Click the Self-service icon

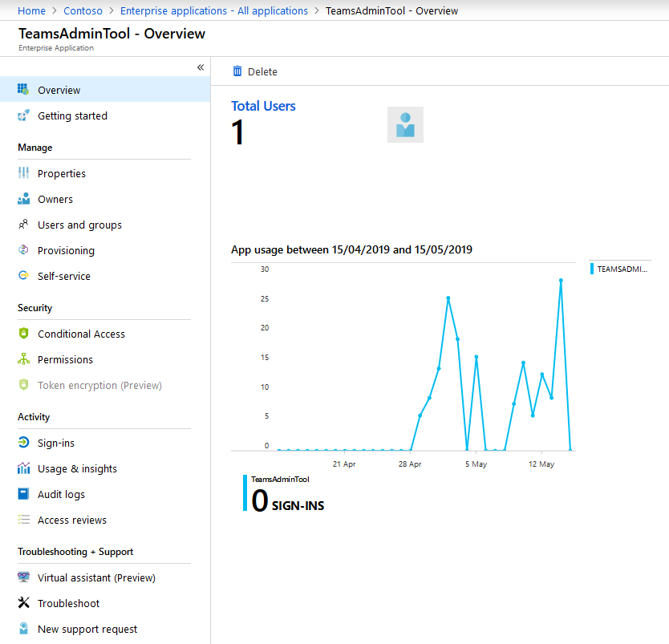pyautogui.click(x=23, y=276)
